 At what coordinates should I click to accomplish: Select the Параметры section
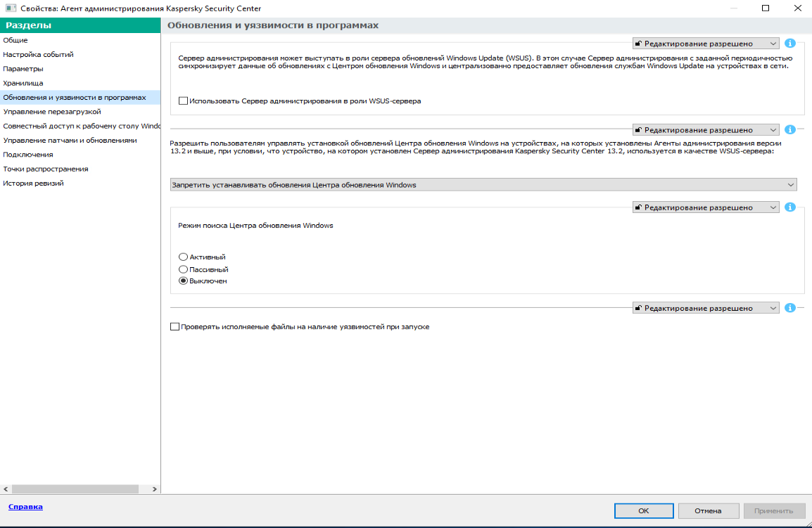click(x=80, y=69)
